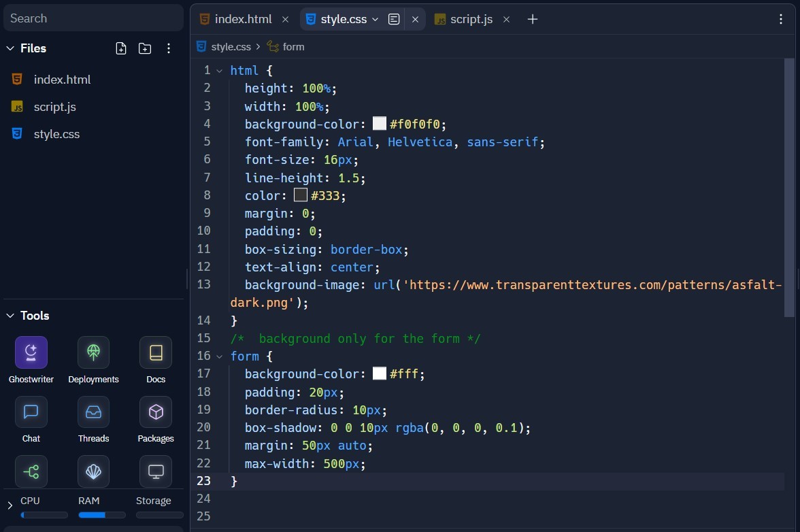Open the editor pane three-dot menu
The image size is (800, 532).
781,19
